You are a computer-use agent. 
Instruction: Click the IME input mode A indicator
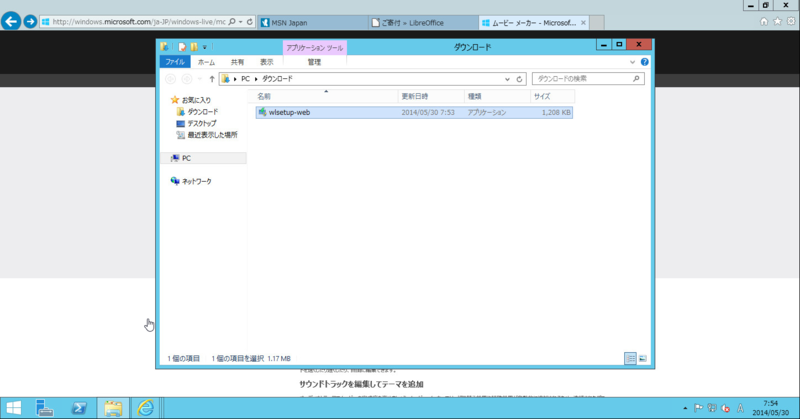coord(740,408)
